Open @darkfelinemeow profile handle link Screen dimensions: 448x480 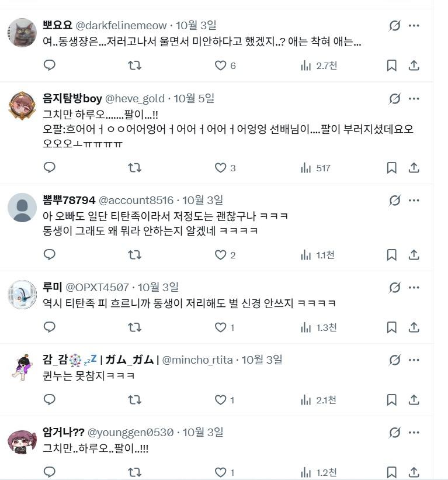pos(121,26)
